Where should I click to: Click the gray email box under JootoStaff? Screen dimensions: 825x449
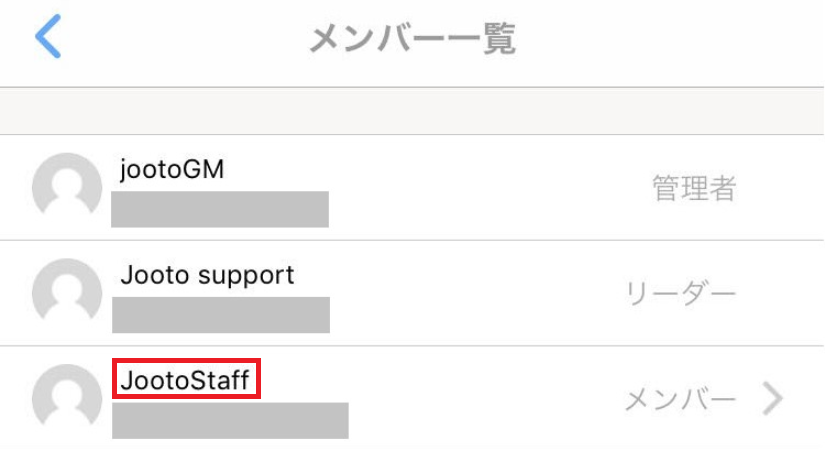(230, 421)
